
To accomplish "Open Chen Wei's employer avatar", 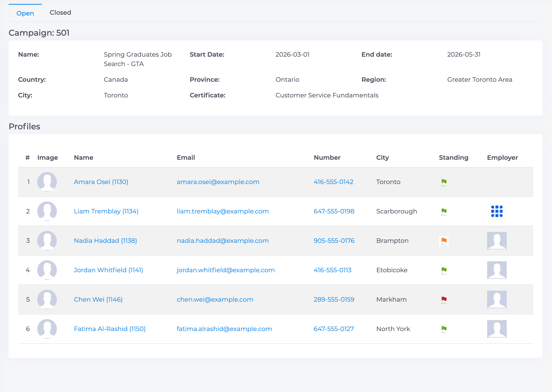I will [x=497, y=299].
